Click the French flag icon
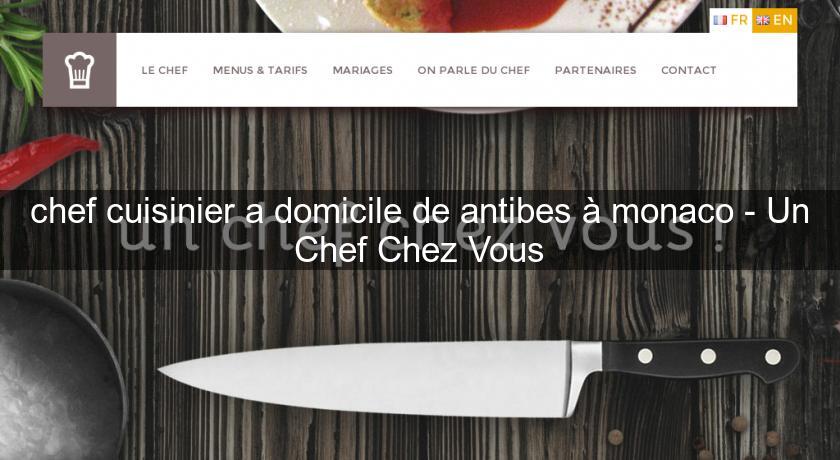Image resolution: width=840 pixels, height=460 pixels. click(x=720, y=20)
